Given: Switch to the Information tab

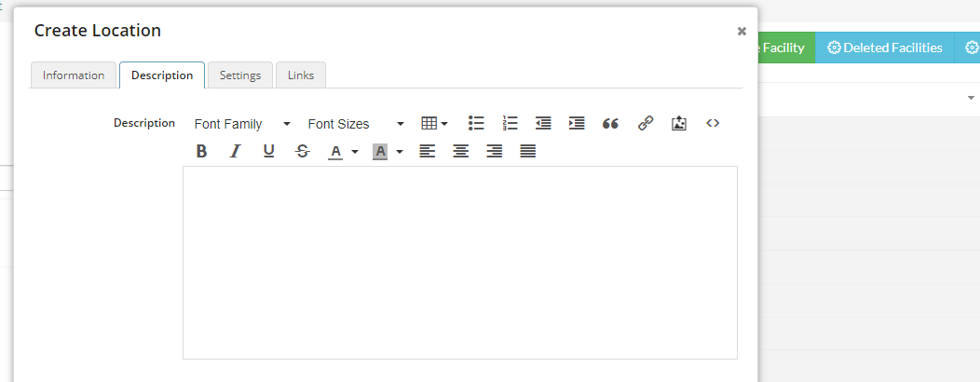Looking at the screenshot, I should 73,75.
